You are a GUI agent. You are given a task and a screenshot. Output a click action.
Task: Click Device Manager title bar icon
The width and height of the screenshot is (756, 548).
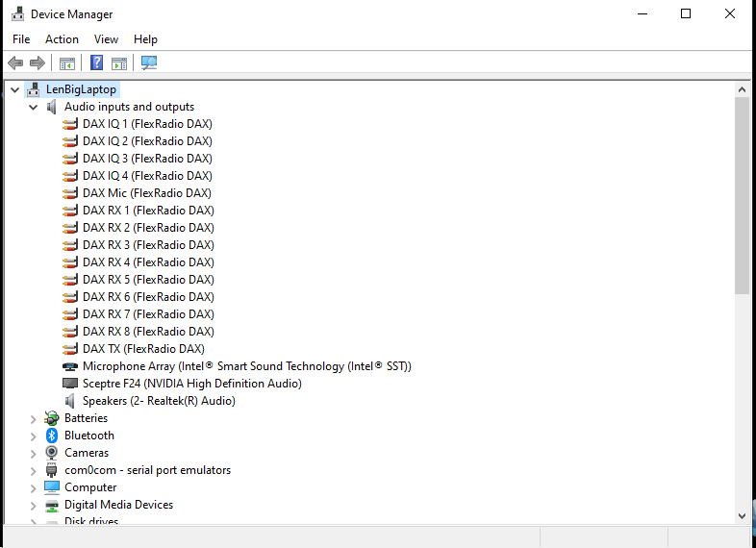click(x=18, y=14)
